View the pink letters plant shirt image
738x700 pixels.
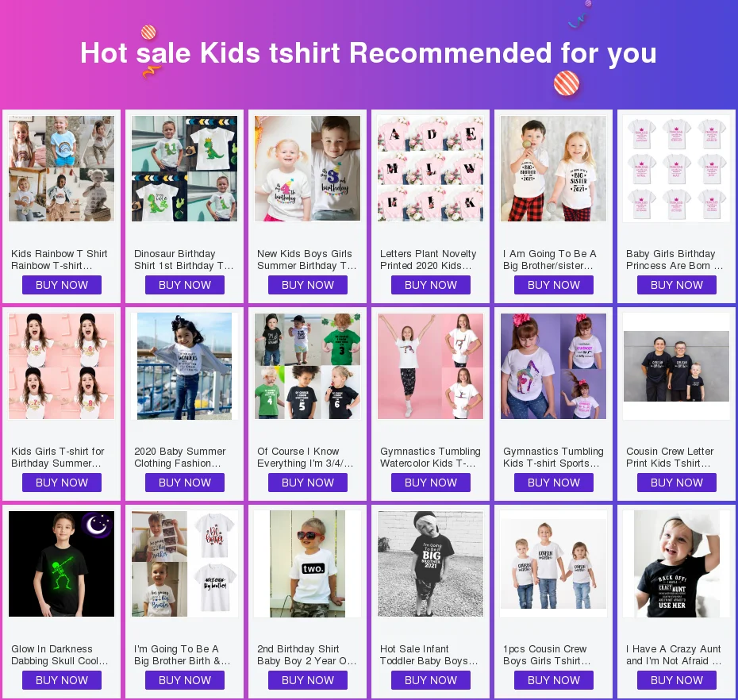pyautogui.click(x=430, y=168)
